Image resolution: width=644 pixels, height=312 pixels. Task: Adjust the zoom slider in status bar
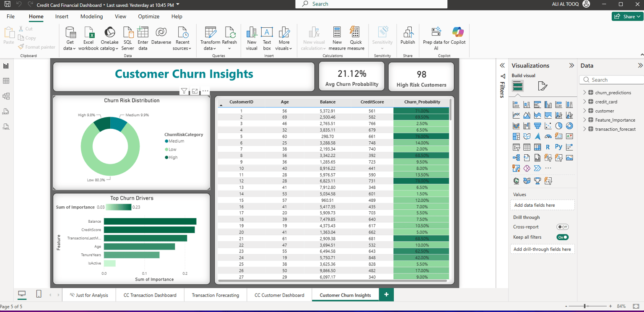point(585,307)
